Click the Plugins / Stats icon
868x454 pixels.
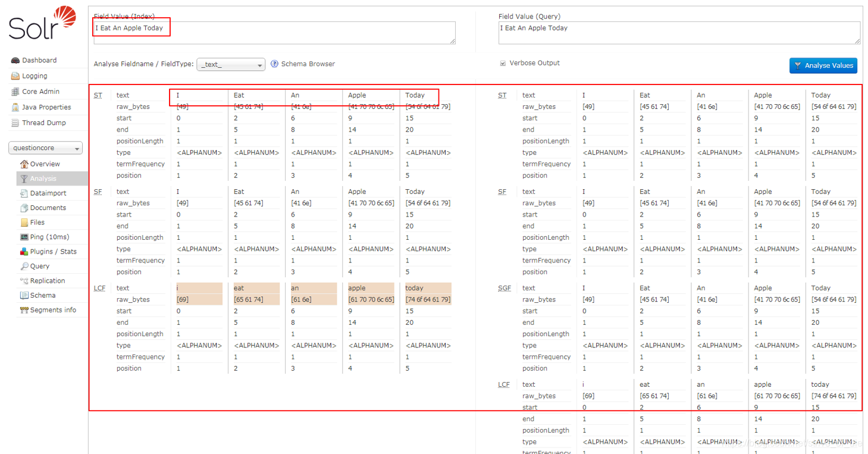pyautogui.click(x=24, y=252)
